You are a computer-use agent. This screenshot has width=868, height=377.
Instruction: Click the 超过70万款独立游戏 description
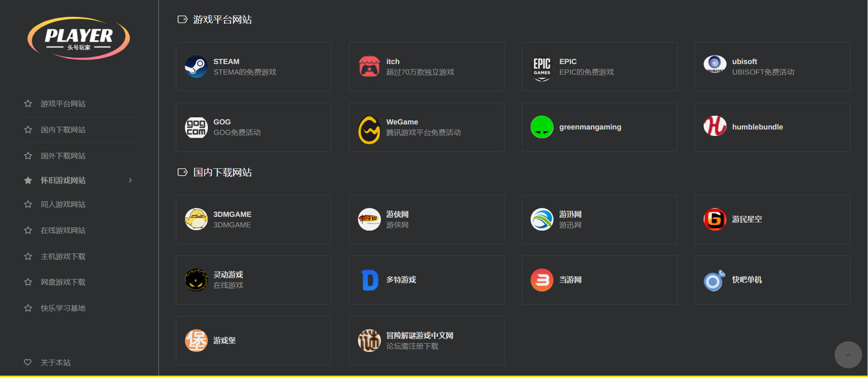click(x=420, y=72)
